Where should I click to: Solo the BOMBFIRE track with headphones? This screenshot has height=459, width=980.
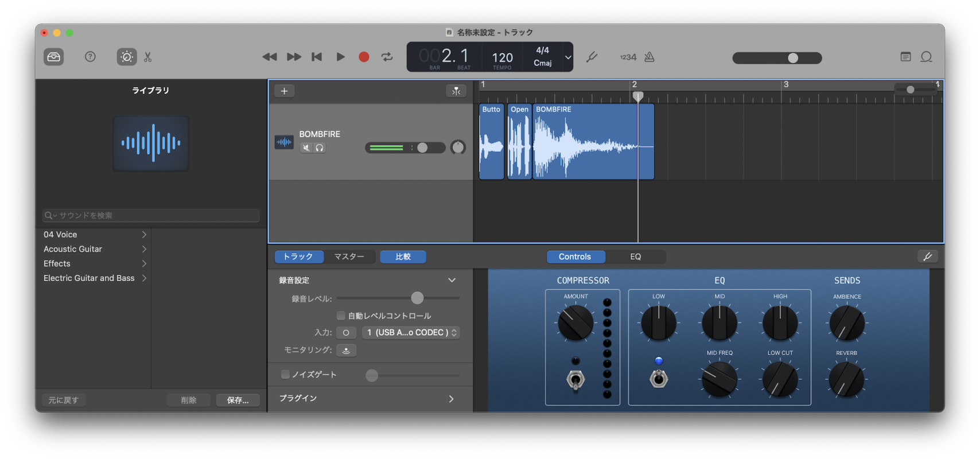point(320,148)
